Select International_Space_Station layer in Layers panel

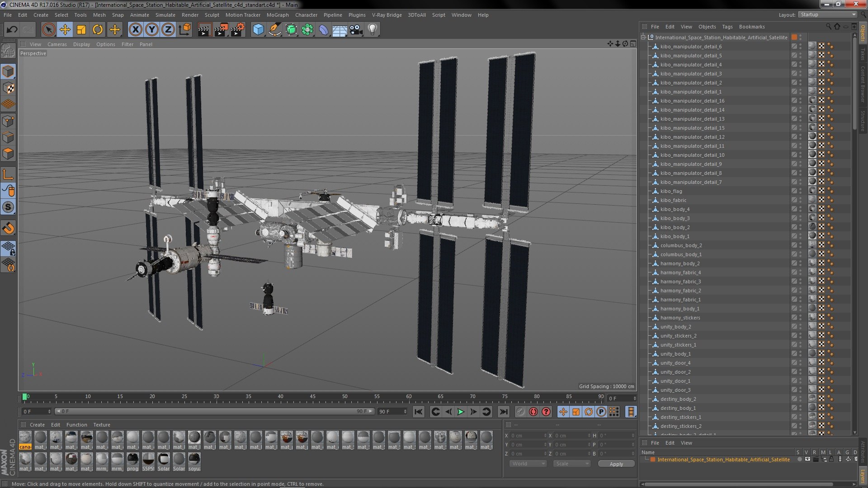pyautogui.click(x=723, y=460)
